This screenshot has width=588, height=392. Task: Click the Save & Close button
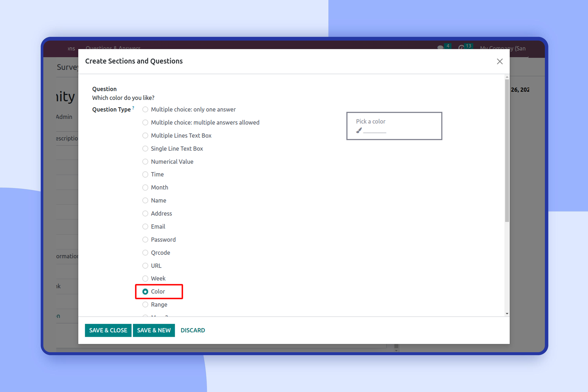click(x=108, y=330)
